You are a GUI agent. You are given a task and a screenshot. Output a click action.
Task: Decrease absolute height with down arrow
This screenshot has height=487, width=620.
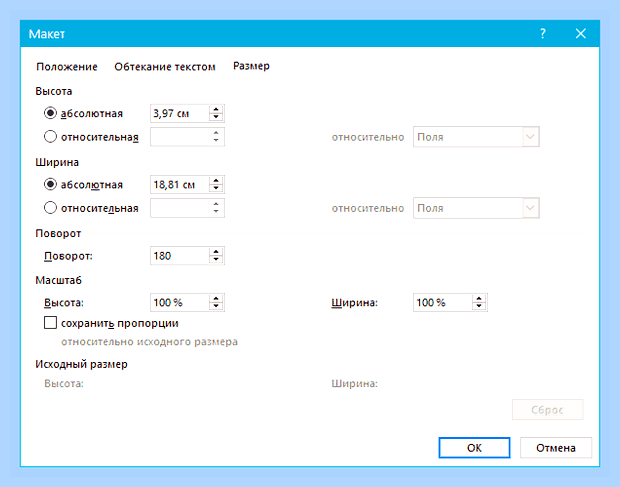216,117
